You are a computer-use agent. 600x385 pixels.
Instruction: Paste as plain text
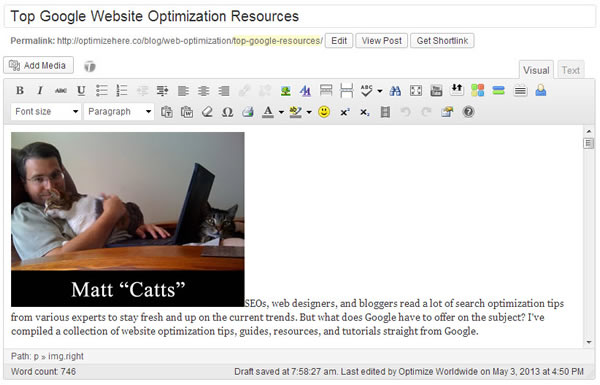click(x=166, y=112)
